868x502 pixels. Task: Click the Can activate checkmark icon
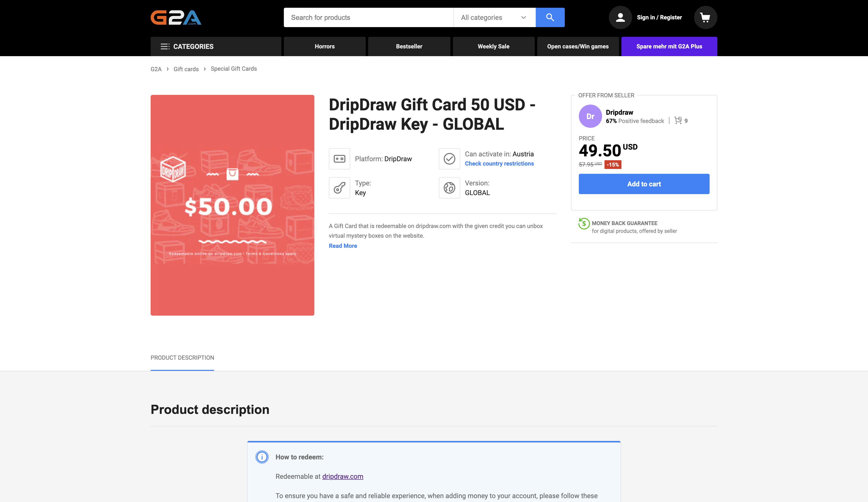449,159
